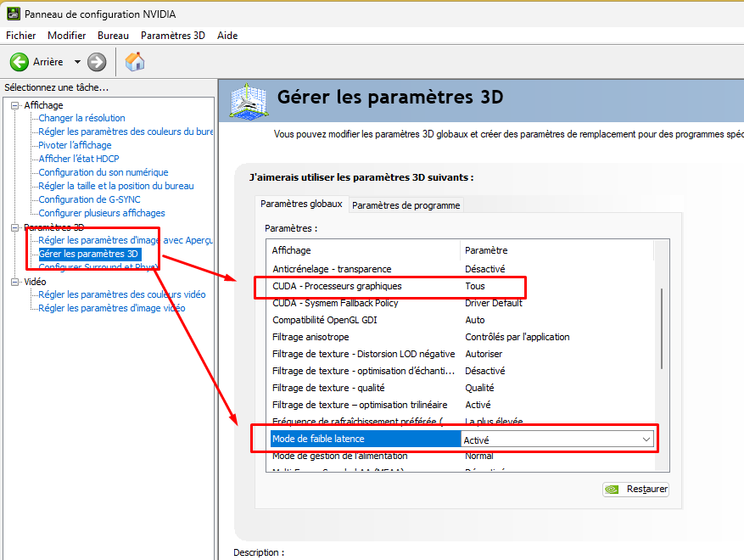Select Distorsion LOD négative texture row
Viewport: 744px width, 560px height.
[x=462, y=354]
